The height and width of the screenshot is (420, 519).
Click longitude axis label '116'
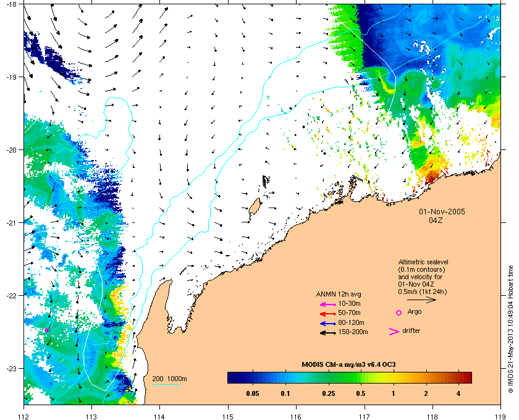coord(296,416)
